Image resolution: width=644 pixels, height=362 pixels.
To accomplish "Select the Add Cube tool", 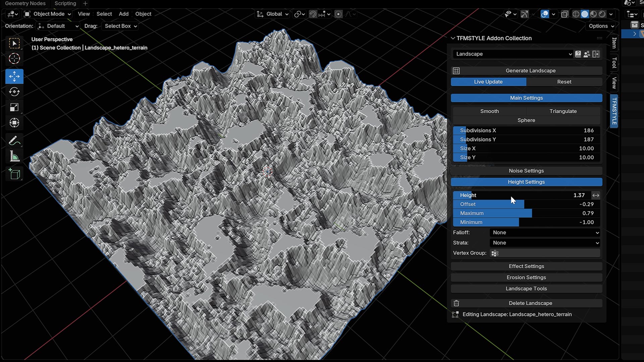I will pos(14,174).
